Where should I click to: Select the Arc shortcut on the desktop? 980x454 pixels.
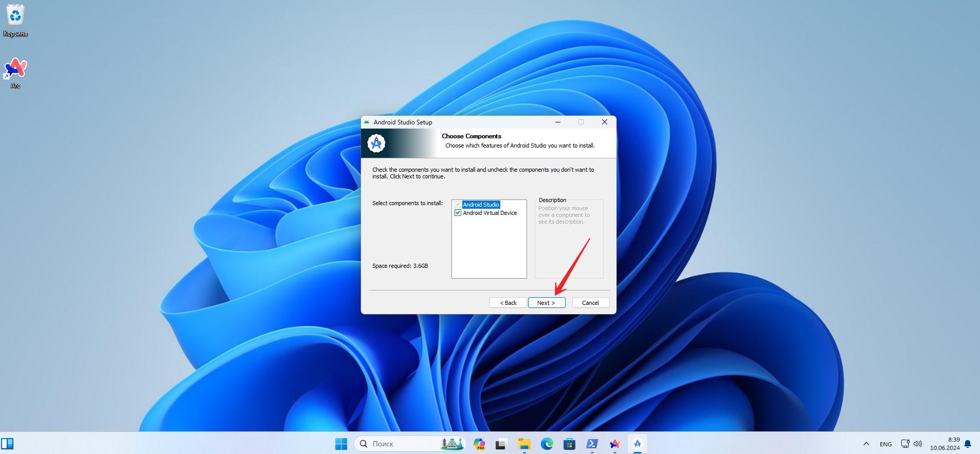click(x=15, y=73)
